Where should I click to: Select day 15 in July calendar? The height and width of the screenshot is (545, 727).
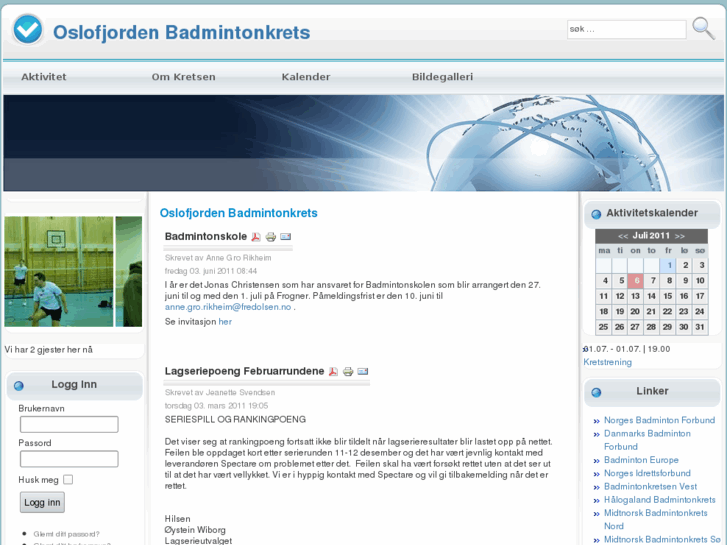[668, 296]
